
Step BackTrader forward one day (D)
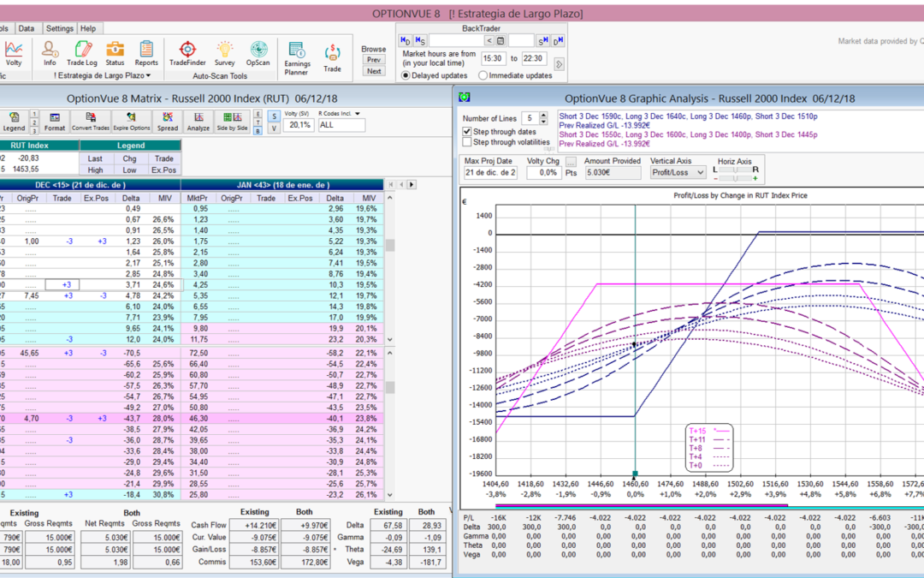558,40
